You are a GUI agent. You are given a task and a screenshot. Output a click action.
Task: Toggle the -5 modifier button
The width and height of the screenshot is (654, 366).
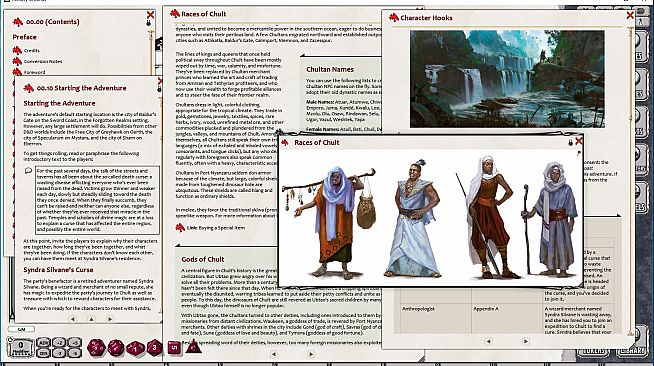pos(75,353)
